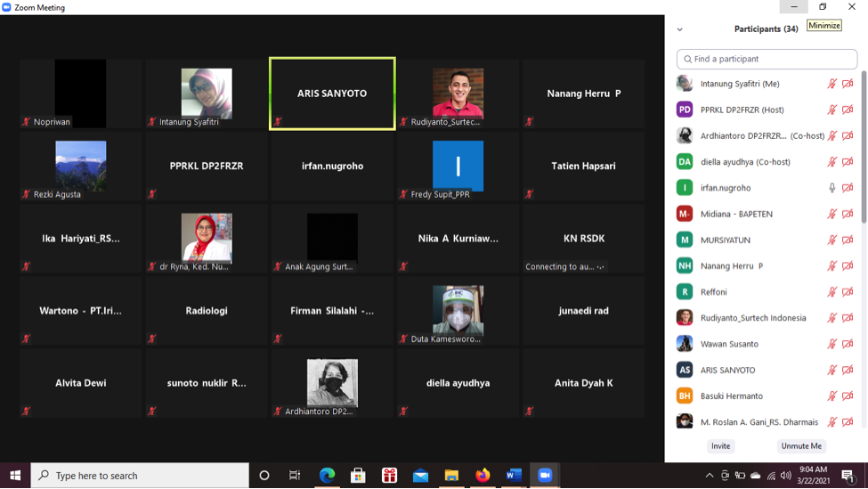This screenshot has width=868, height=489.
Task: Click participants list vertical scrollbar
Action: [x=864, y=147]
